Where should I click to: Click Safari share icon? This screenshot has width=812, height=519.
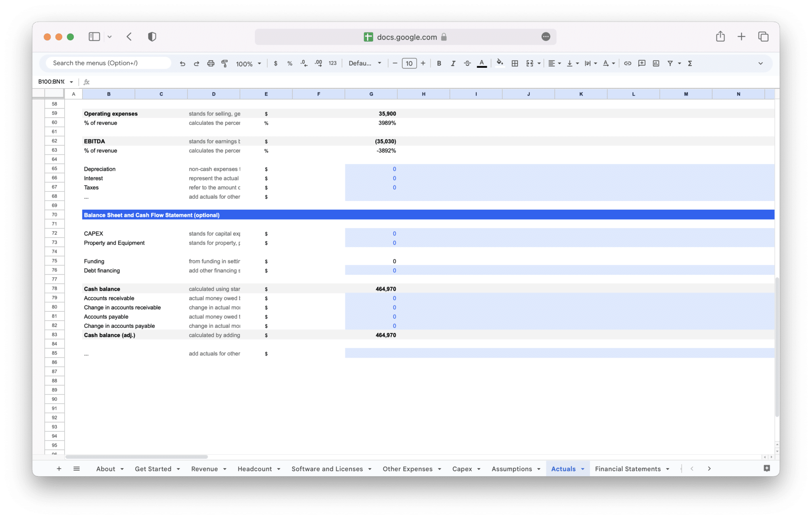tap(720, 36)
